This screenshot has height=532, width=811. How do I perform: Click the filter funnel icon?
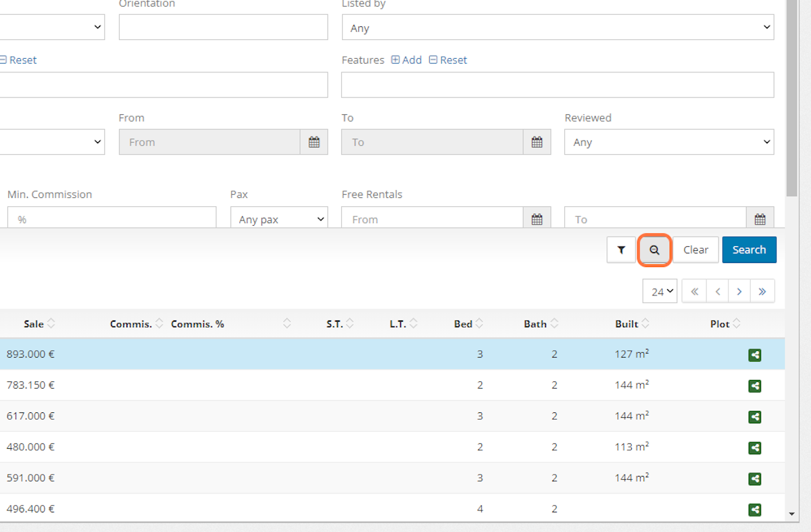[x=620, y=249]
